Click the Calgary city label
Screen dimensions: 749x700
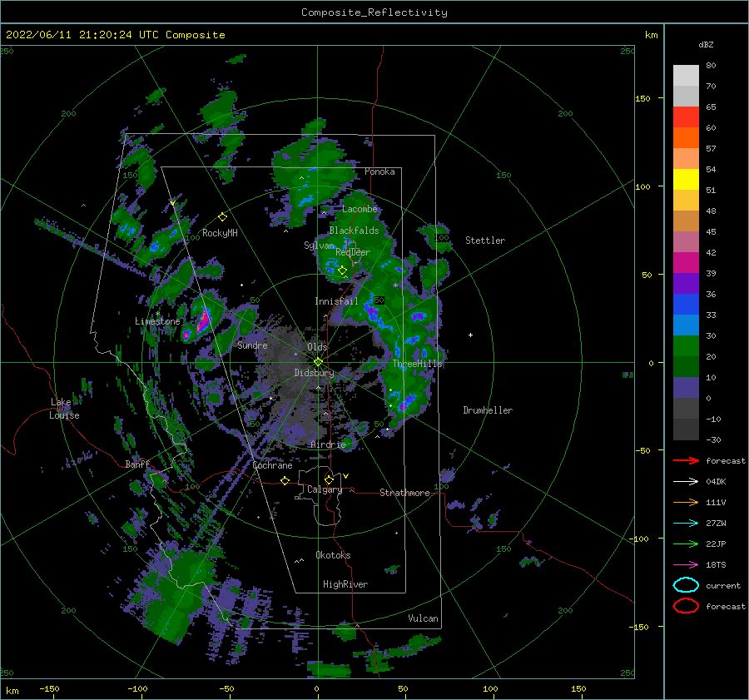tap(325, 489)
